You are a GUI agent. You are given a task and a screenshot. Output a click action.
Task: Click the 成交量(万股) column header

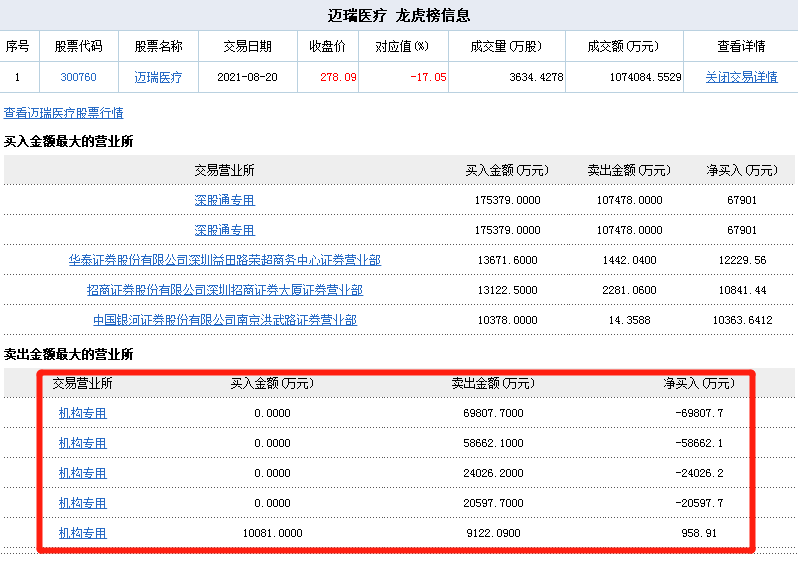[x=506, y=46]
